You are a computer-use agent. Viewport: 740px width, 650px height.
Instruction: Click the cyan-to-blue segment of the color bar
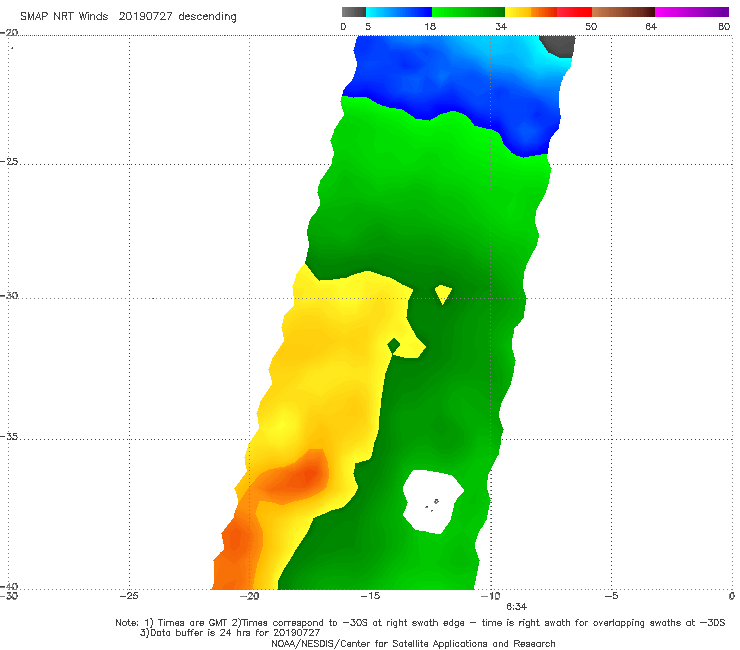coord(399,12)
